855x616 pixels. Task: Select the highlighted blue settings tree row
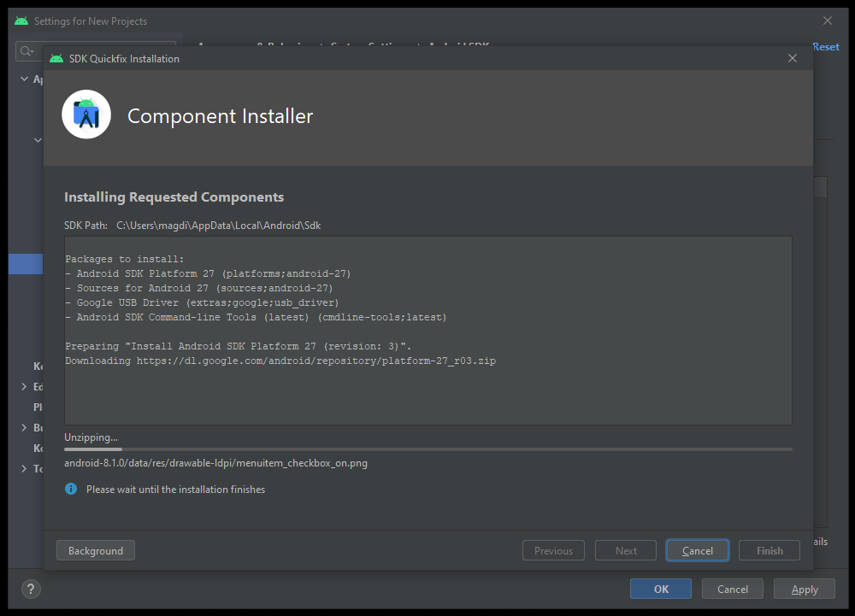tap(26, 264)
